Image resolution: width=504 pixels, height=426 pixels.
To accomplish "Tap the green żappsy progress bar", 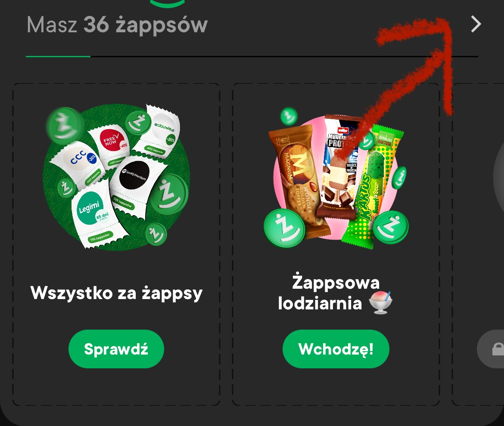I will point(58,56).
